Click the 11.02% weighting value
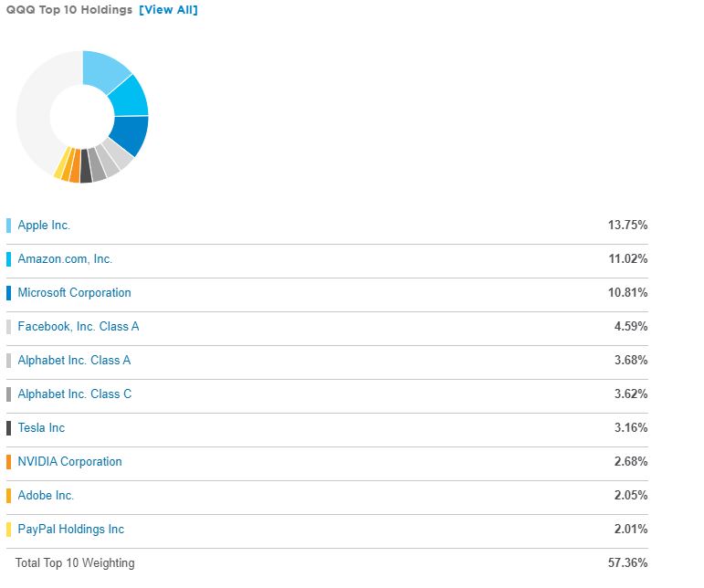Screen dimensions: 704x588 click(627, 259)
